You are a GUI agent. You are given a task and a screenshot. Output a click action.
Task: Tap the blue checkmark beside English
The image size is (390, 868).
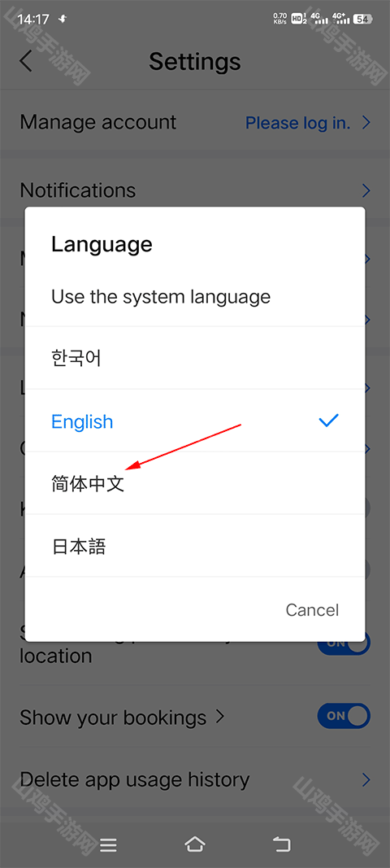[328, 421]
